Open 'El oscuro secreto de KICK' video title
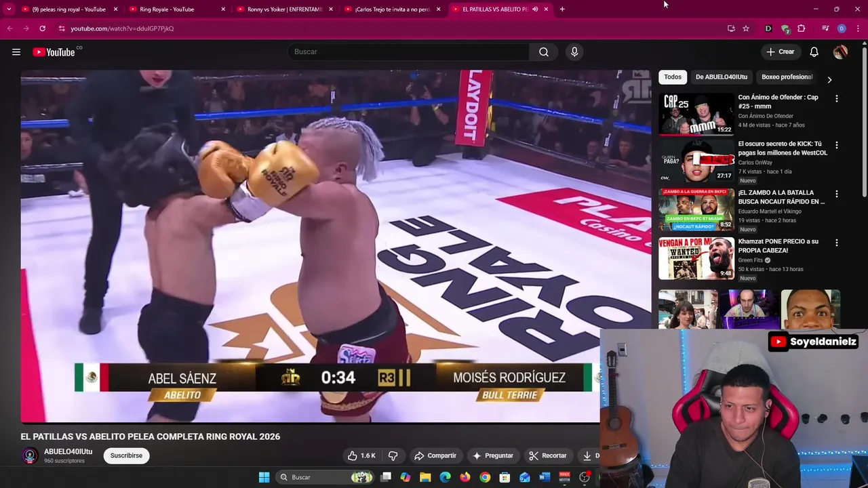868x488 pixels. [x=783, y=148]
